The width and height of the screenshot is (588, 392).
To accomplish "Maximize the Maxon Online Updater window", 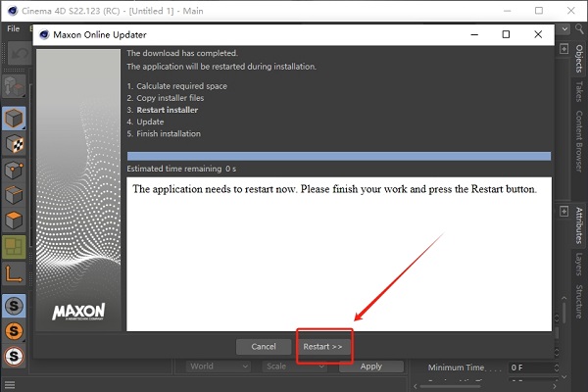I will tap(506, 34).
